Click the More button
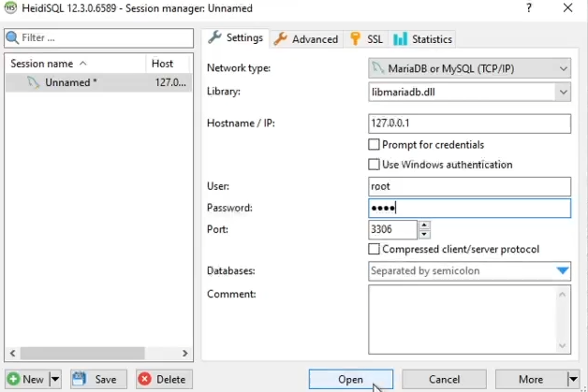This screenshot has width=588, height=392. (x=532, y=379)
